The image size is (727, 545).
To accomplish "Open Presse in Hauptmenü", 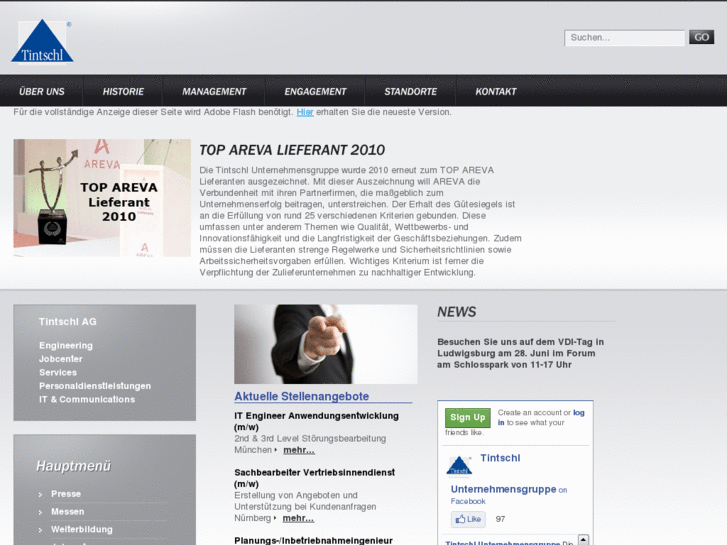I will [x=66, y=494].
